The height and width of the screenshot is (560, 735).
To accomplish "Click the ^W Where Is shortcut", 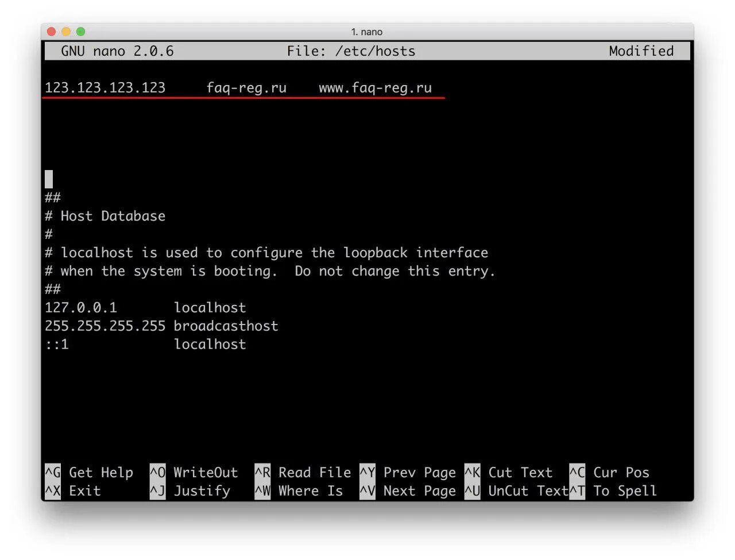I will pyautogui.click(x=299, y=491).
